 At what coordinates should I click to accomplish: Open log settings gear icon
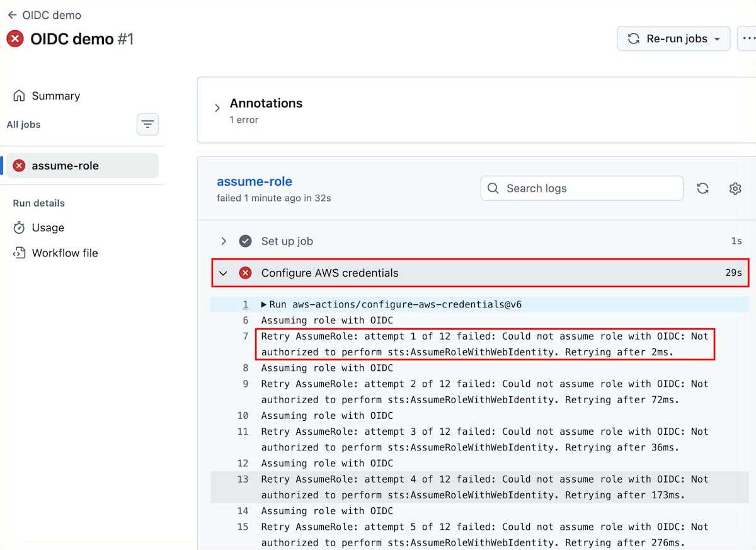tap(735, 188)
